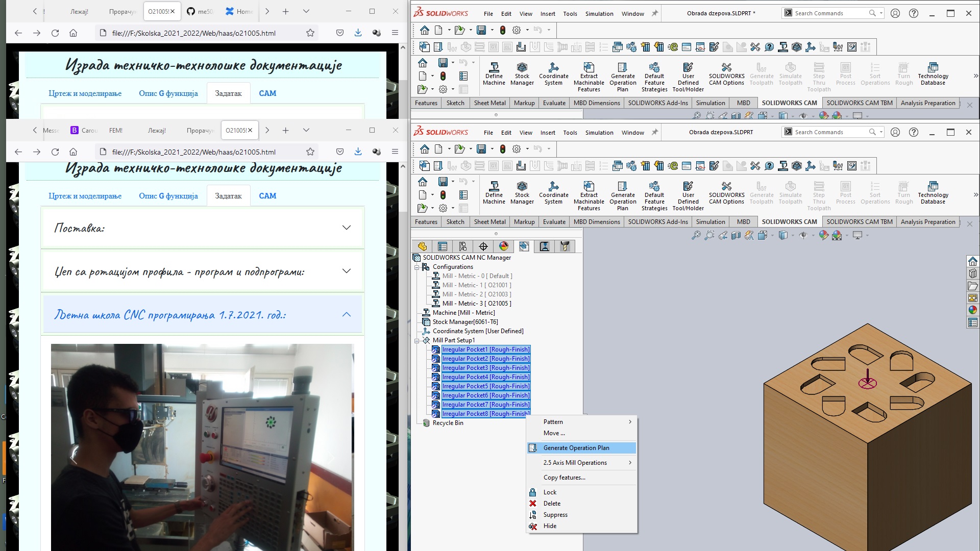Open View Palette in the task pane

click(972, 298)
